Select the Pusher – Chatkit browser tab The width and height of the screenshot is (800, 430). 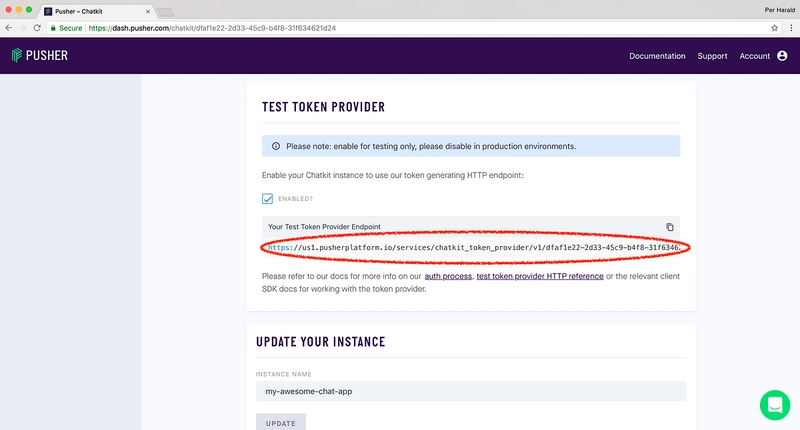pos(97,11)
